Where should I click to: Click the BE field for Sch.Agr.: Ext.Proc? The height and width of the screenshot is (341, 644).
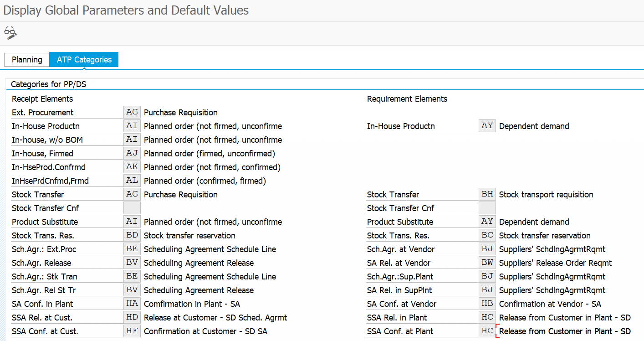click(132, 249)
